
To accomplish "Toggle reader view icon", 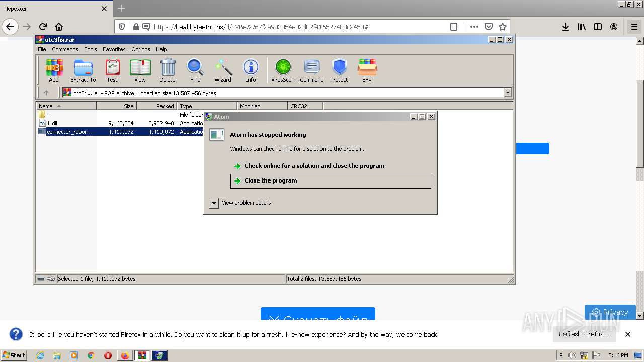I will click(454, 27).
